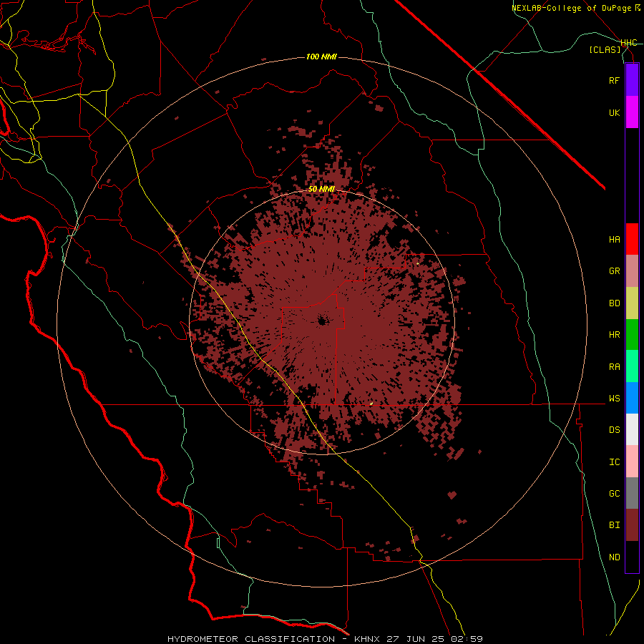The width and height of the screenshot is (644, 644).
Task: Click the RA light green legend swatch
Action: (632, 366)
